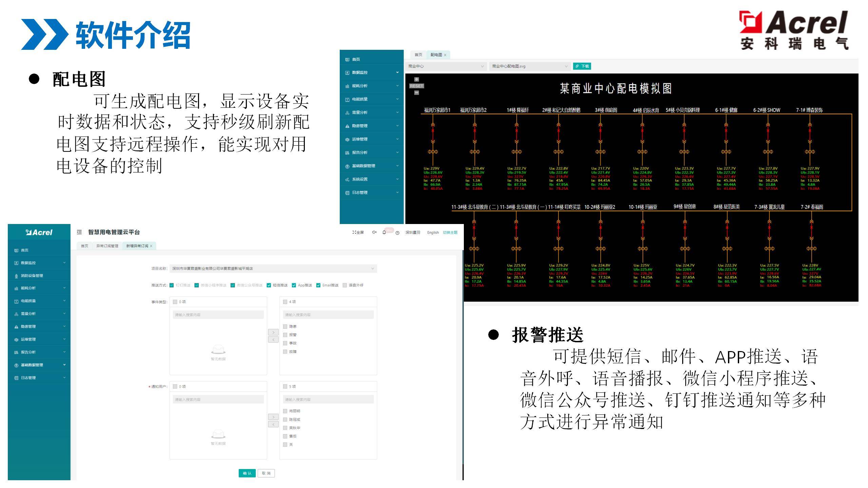Click the 通知用户 left search input field

pyautogui.click(x=218, y=400)
